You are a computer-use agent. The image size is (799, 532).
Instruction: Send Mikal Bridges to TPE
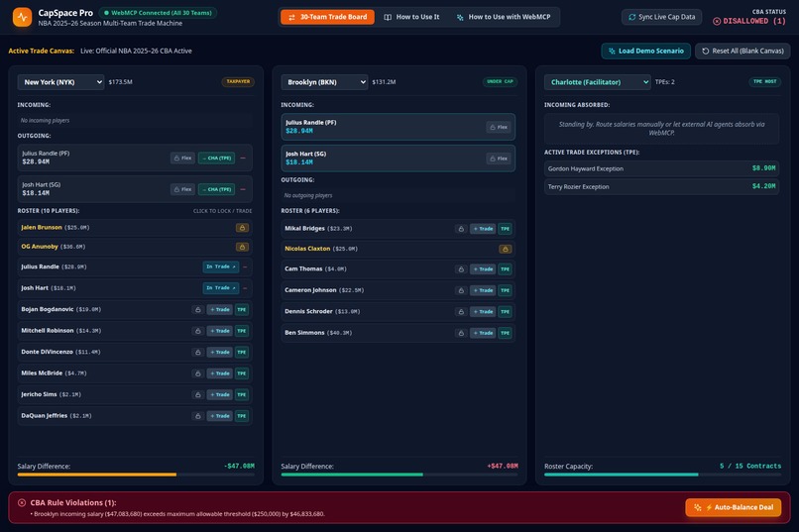coord(505,229)
